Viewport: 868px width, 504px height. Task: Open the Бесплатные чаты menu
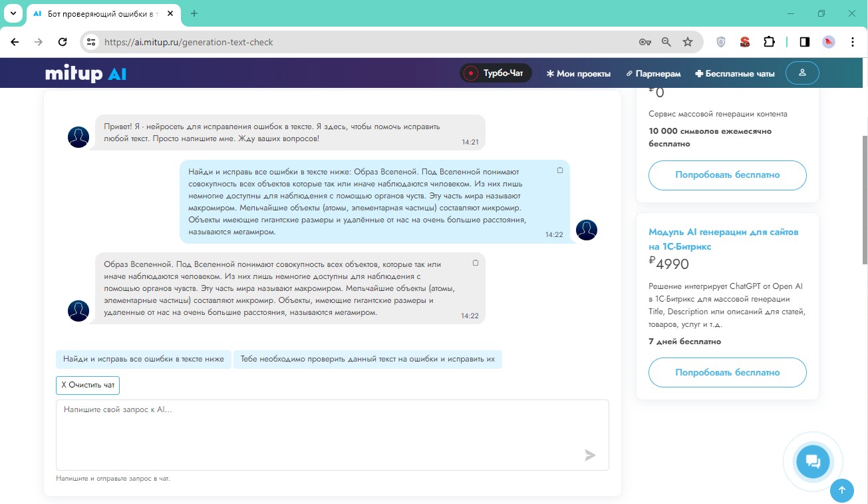coord(734,74)
